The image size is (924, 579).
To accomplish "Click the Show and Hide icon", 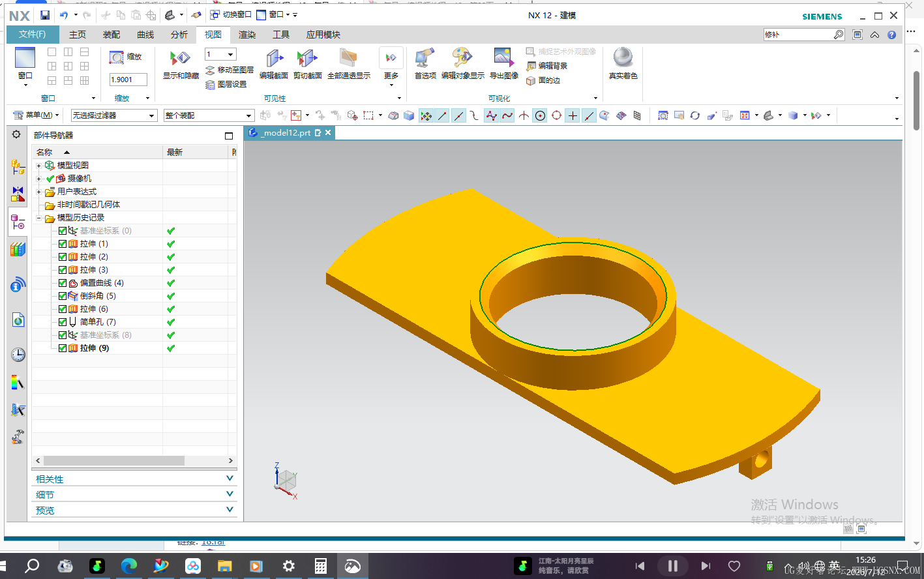I will pos(180,58).
